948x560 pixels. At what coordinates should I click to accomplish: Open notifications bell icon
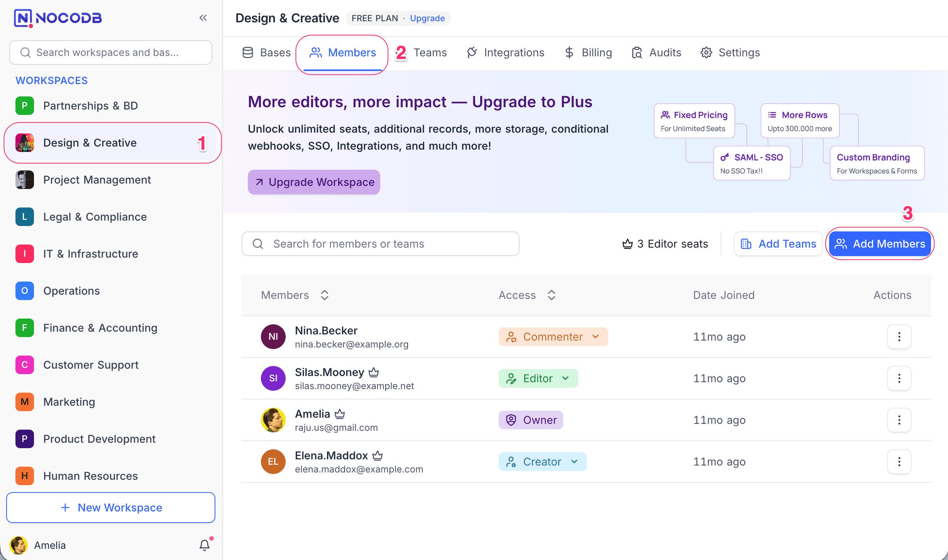tap(205, 545)
